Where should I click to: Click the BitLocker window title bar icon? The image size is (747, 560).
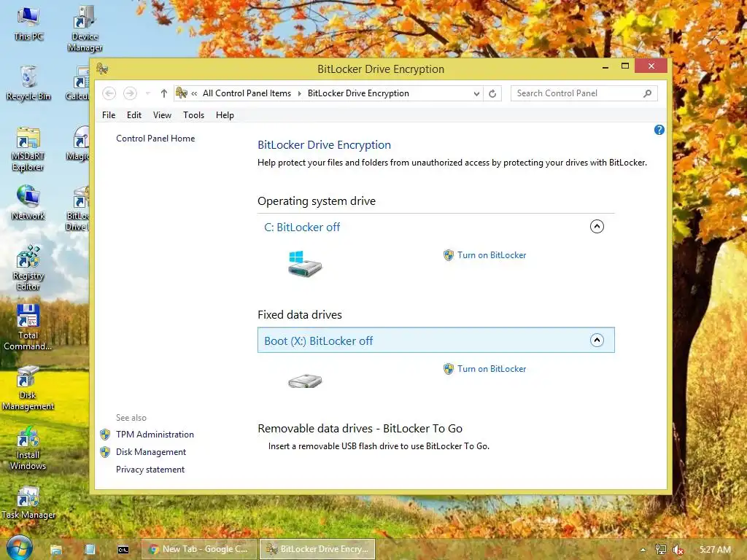coord(102,69)
